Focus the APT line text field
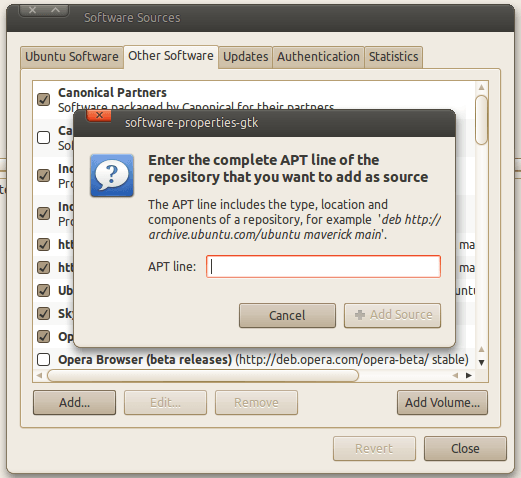The height and width of the screenshot is (478, 521). pyautogui.click(x=323, y=267)
